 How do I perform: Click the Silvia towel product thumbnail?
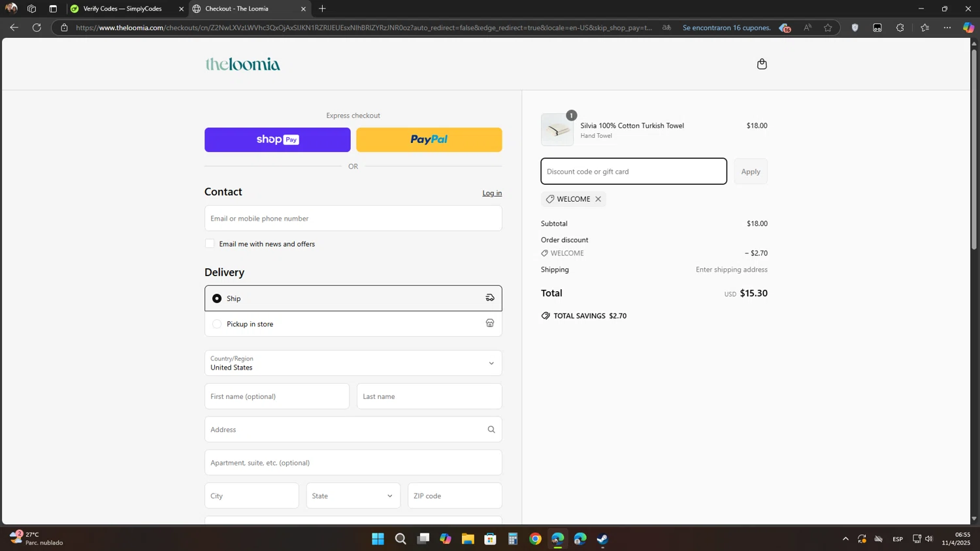pos(557,129)
